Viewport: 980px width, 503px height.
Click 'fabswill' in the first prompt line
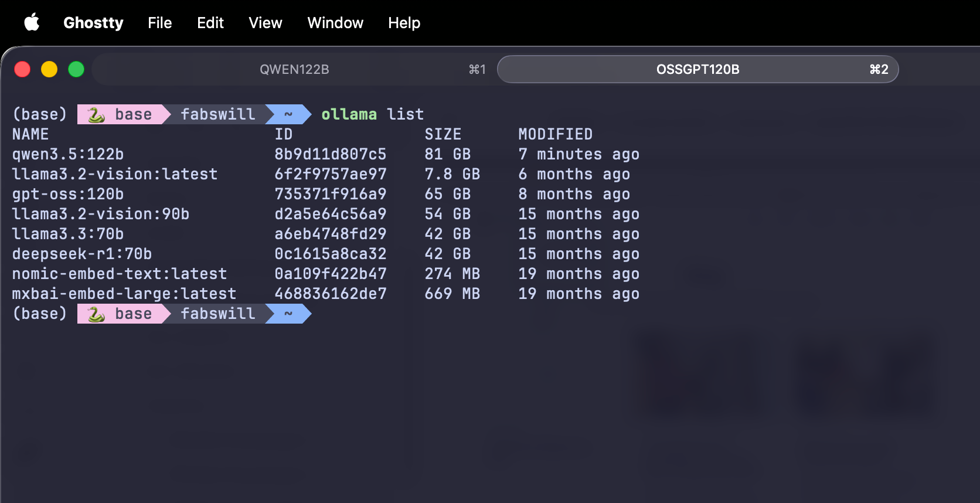point(218,114)
